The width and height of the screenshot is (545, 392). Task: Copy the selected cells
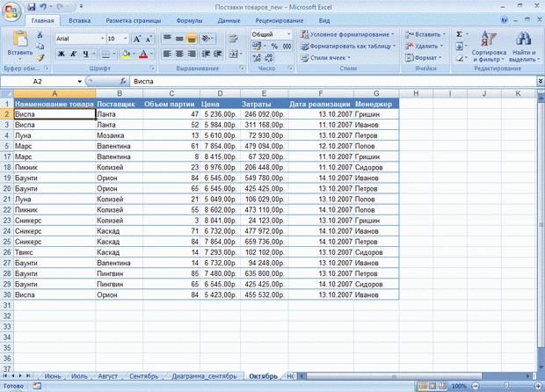point(40,46)
